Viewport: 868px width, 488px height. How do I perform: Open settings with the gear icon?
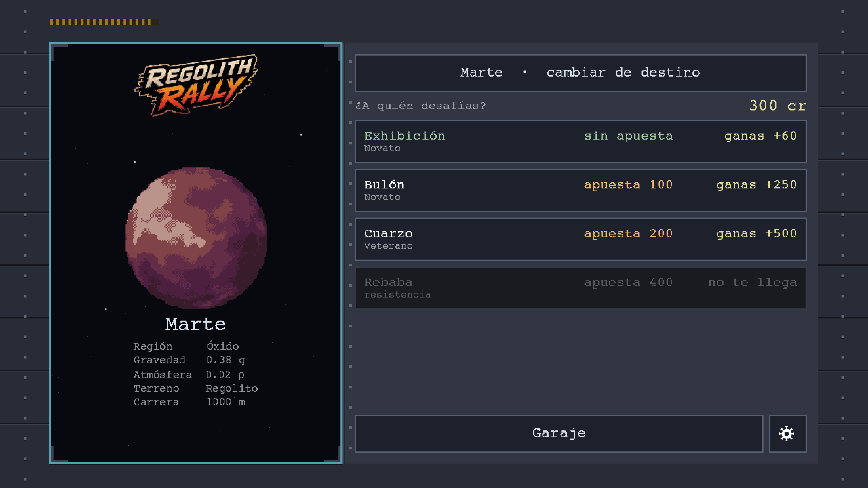tap(787, 434)
